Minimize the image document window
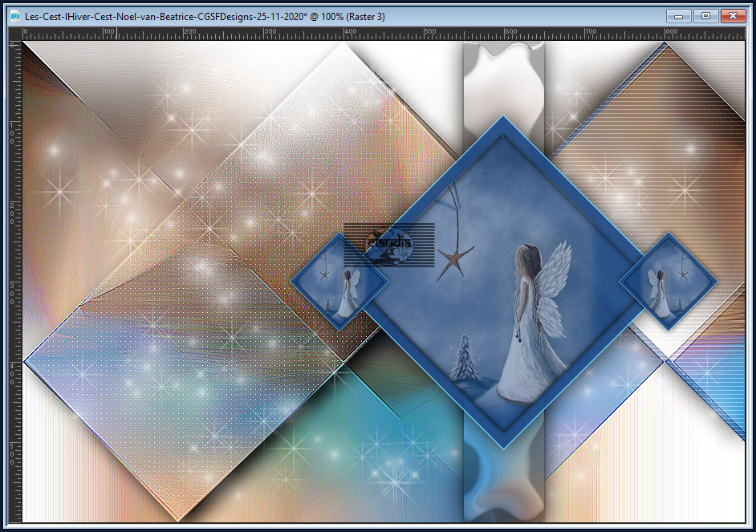 [679, 16]
